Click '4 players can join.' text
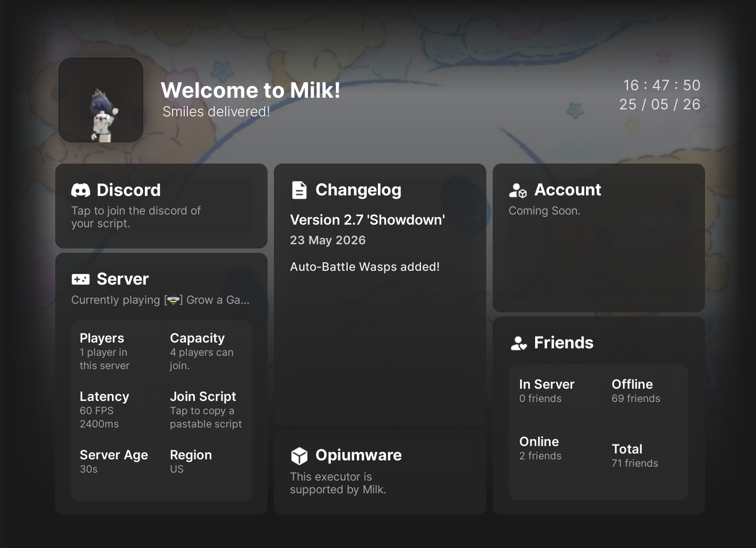Viewport: 756px width, 548px height. point(202,359)
